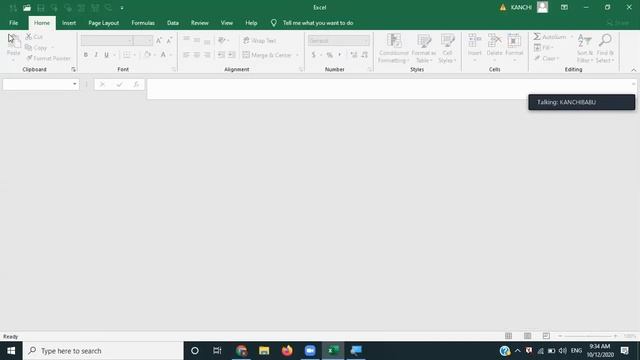The height and width of the screenshot is (360, 640).
Task: Open the font name combo box
Action: coord(107,40)
